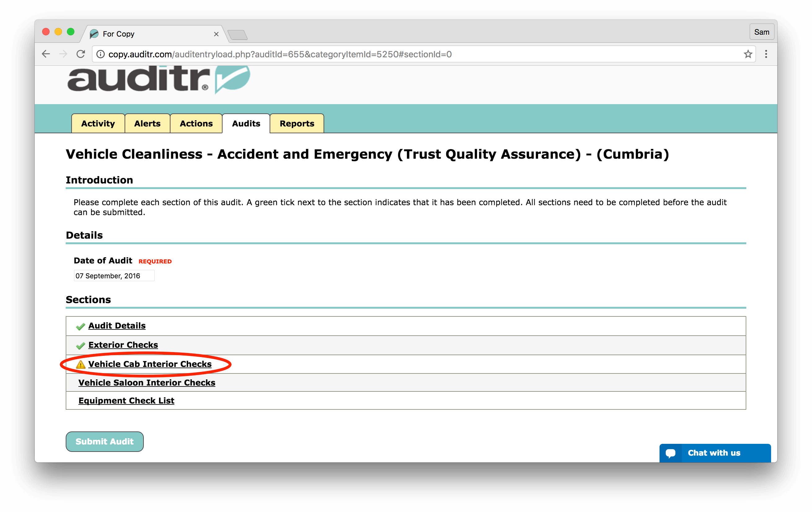Click the Submit Audit button

(106, 441)
